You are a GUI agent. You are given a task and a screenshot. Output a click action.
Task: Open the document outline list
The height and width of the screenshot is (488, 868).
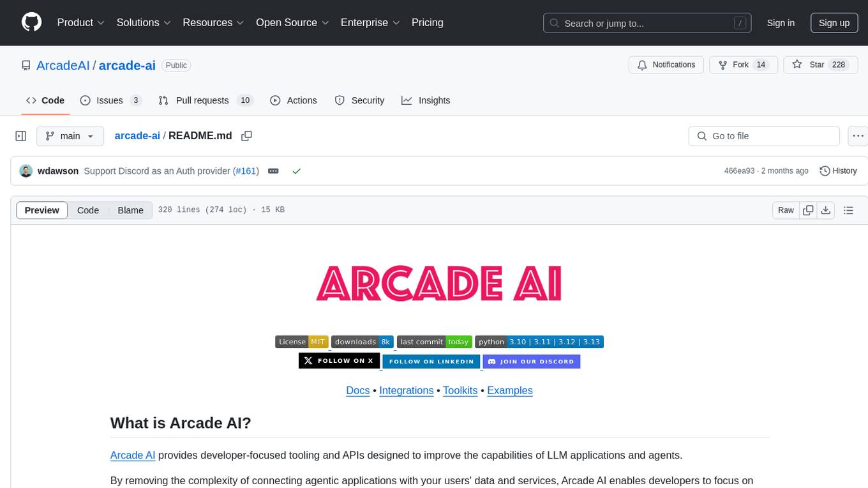[848, 210]
